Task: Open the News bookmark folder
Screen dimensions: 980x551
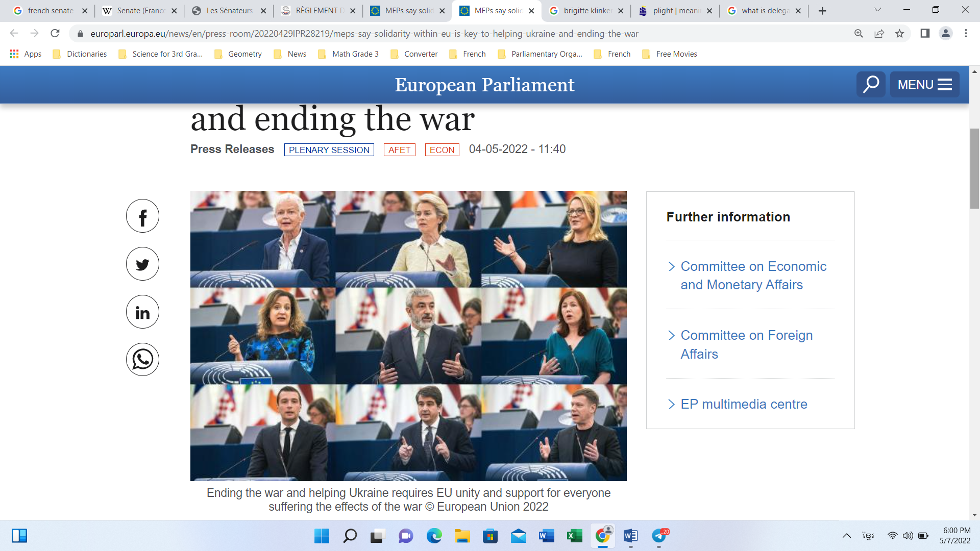Action: tap(290, 54)
